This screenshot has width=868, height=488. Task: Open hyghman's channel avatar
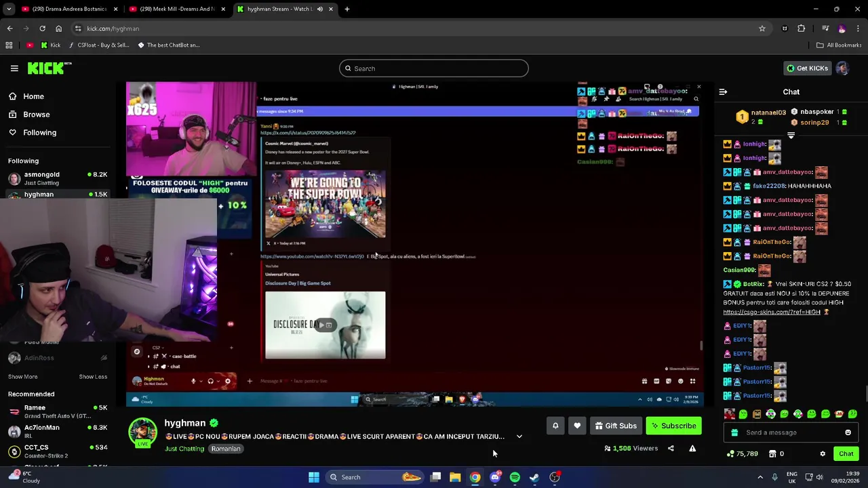(x=142, y=432)
